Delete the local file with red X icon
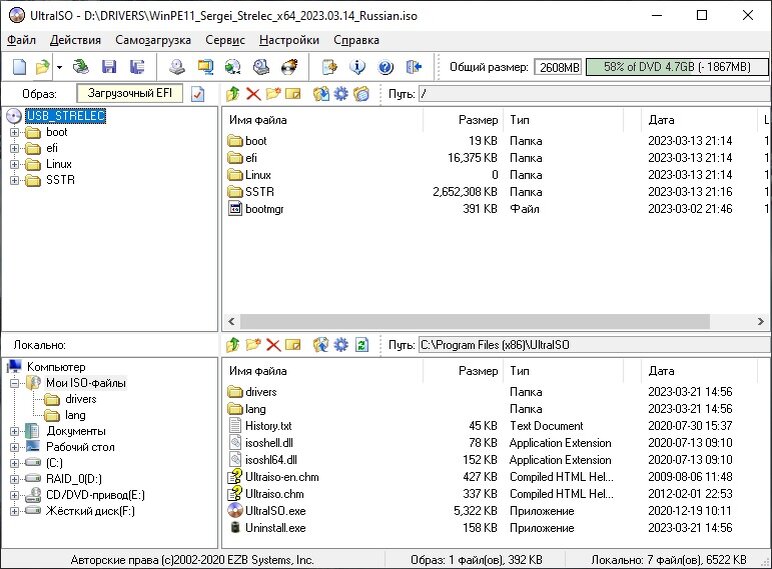The height and width of the screenshot is (569, 772). click(x=273, y=345)
